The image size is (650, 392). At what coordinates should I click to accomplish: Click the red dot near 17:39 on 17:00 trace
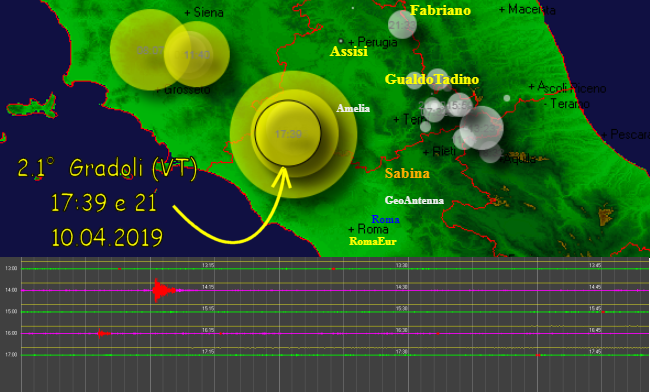[538, 355]
